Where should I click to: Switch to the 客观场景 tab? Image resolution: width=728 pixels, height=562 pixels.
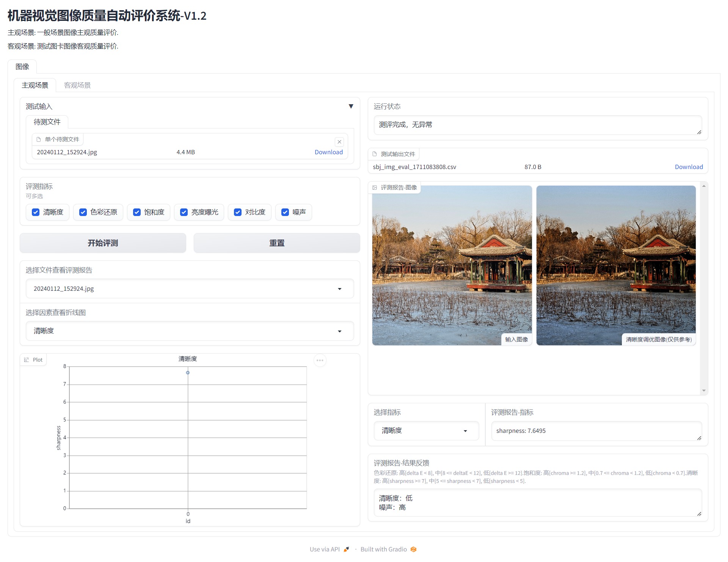click(x=77, y=85)
